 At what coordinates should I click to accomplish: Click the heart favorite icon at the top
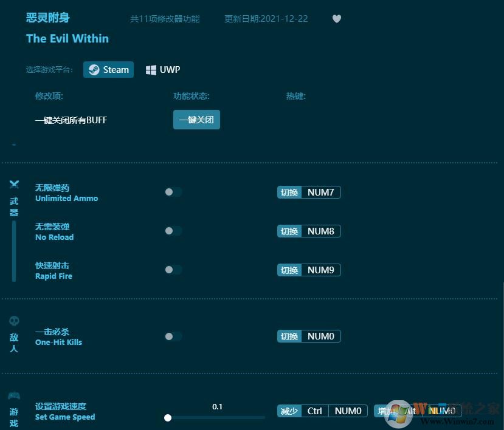coord(337,19)
